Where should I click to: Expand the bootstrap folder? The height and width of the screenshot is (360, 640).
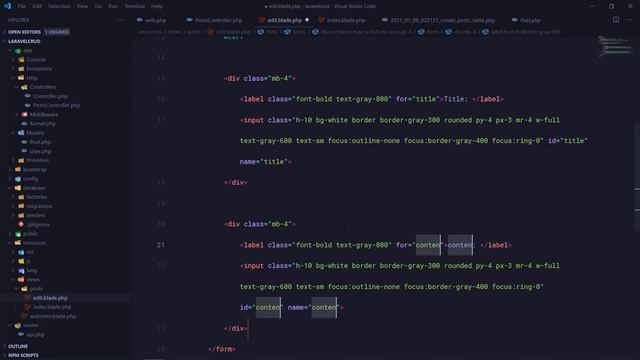(x=35, y=169)
